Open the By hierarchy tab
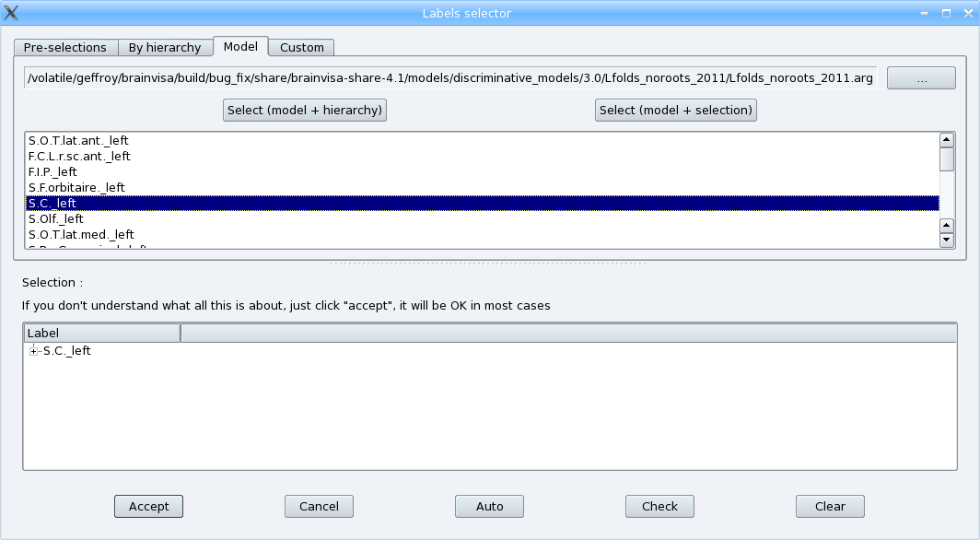The height and width of the screenshot is (540, 980). coord(164,48)
